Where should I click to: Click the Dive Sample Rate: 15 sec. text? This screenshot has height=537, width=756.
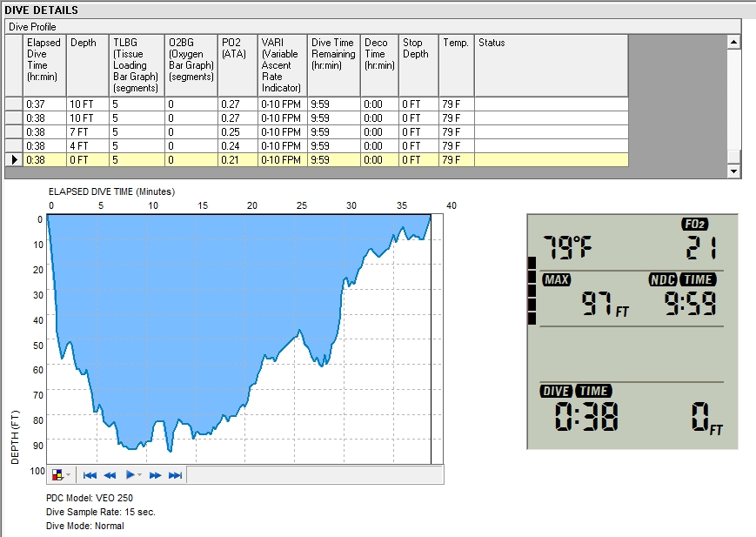pos(101,512)
